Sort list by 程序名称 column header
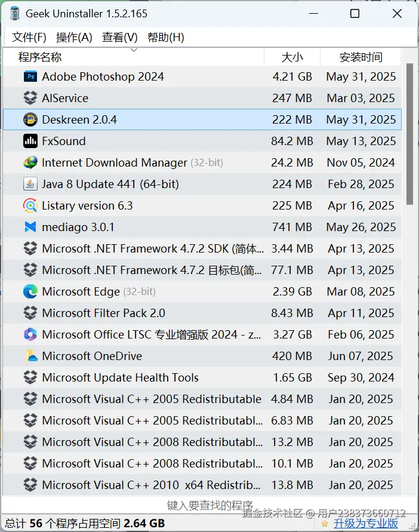The width and height of the screenshot is (419, 532). point(40,57)
